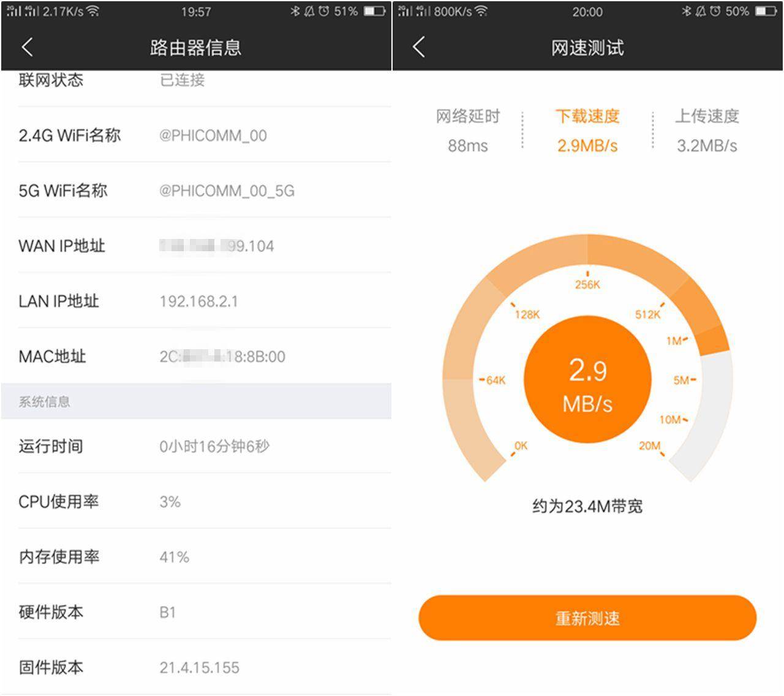Tap the 路由器信息 title

pyautogui.click(x=195, y=47)
